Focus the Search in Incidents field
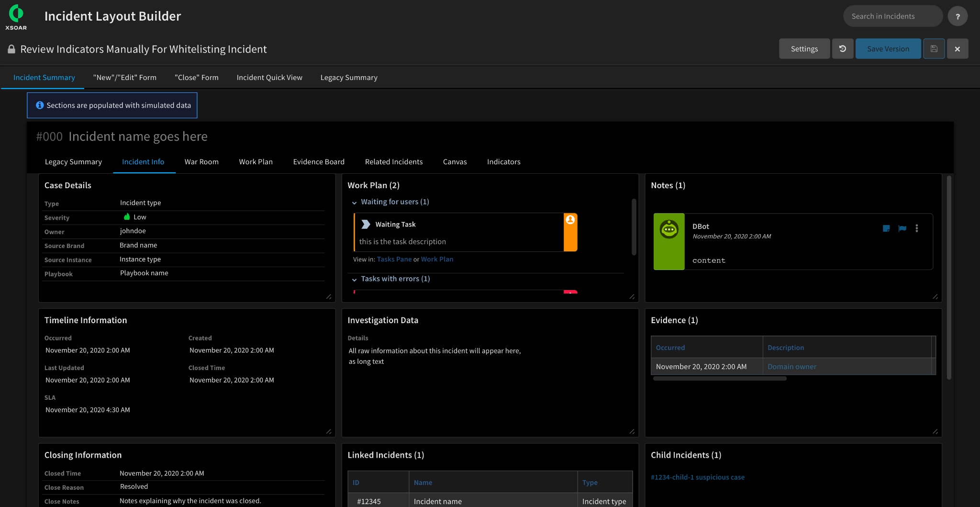Screen dimensions: 980x507 click(893, 16)
